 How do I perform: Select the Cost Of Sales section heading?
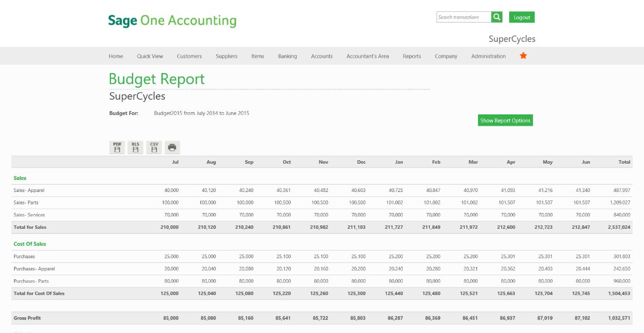[x=29, y=244]
